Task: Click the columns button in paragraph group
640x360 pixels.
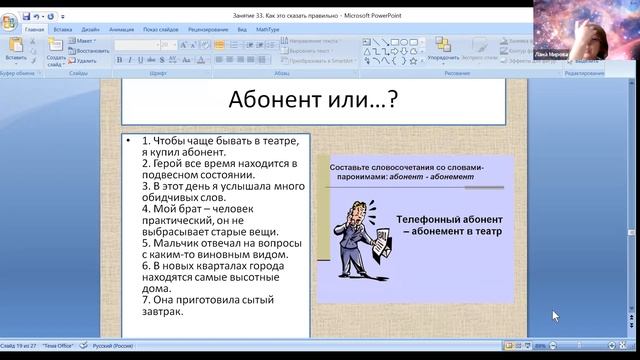Action: tap(263, 60)
